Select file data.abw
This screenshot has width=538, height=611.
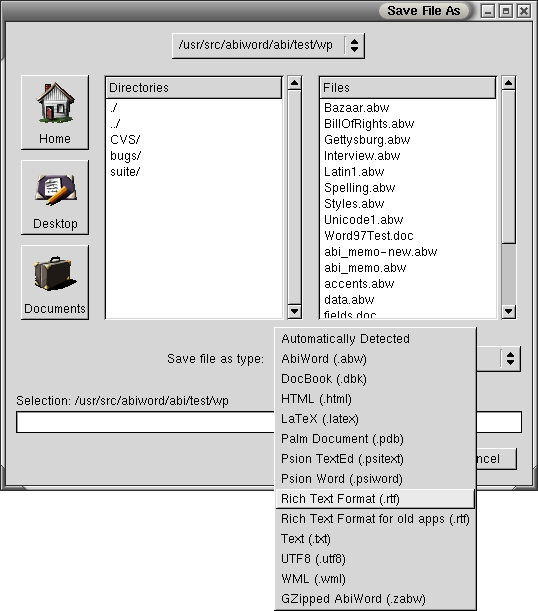(x=407, y=300)
